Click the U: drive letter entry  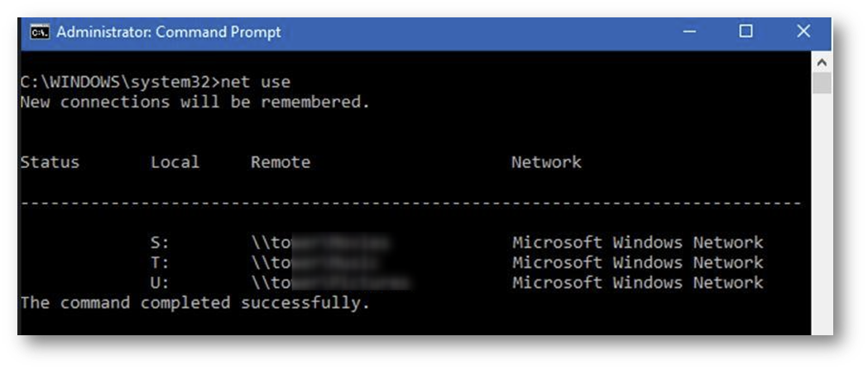tap(161, 282)
